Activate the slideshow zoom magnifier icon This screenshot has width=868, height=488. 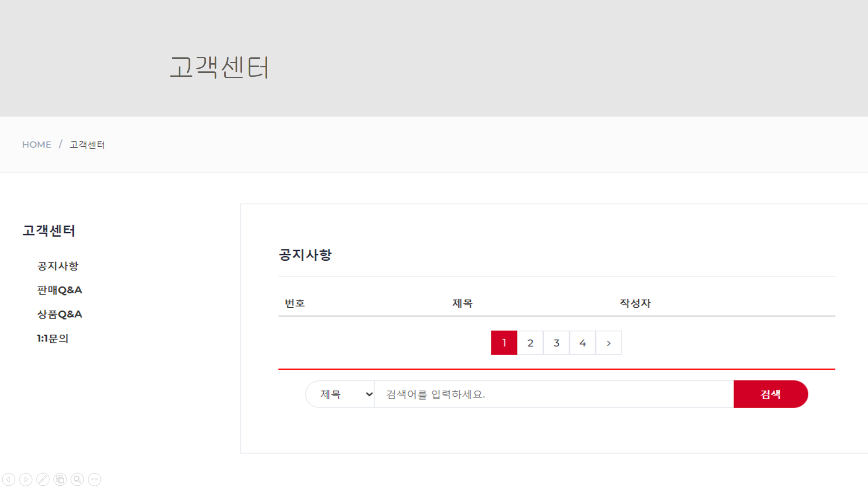(77, 479)
